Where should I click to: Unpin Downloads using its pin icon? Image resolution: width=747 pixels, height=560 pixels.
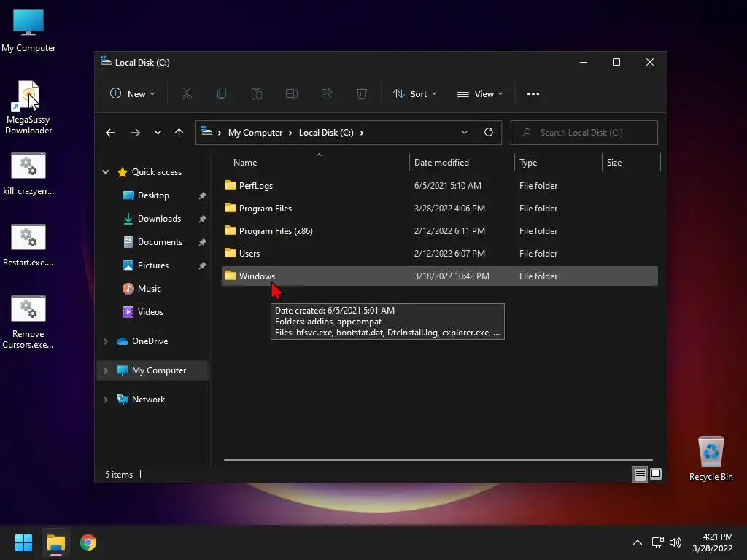[x=203, y=219]
